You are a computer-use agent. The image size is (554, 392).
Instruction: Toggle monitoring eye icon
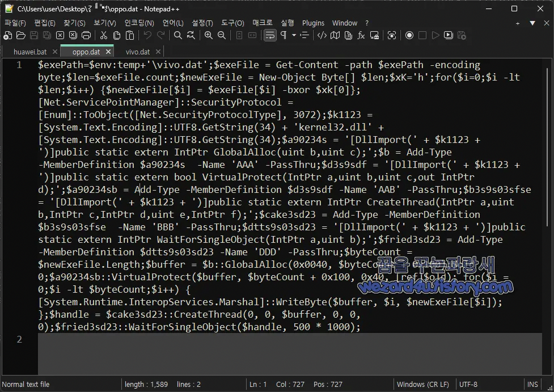click(391, 35)
